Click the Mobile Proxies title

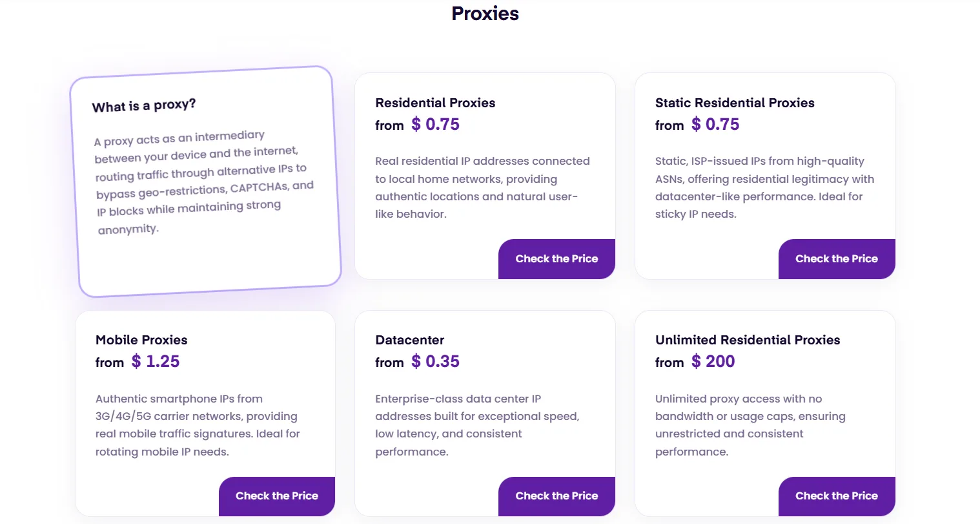(x=141, y=340)
